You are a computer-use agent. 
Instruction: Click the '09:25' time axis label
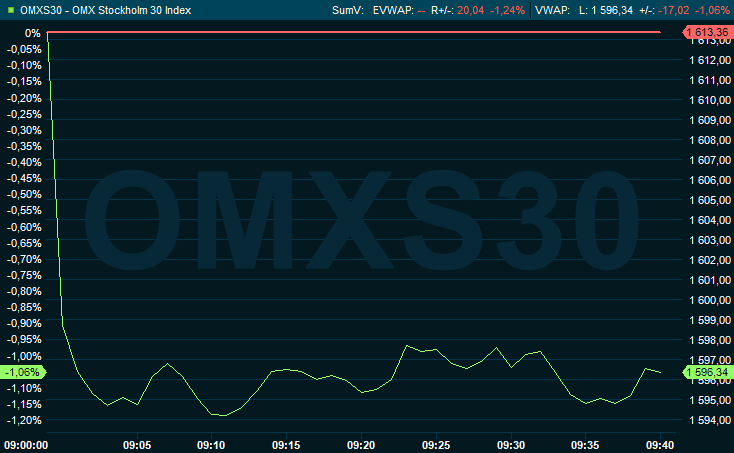coord(436,445)
